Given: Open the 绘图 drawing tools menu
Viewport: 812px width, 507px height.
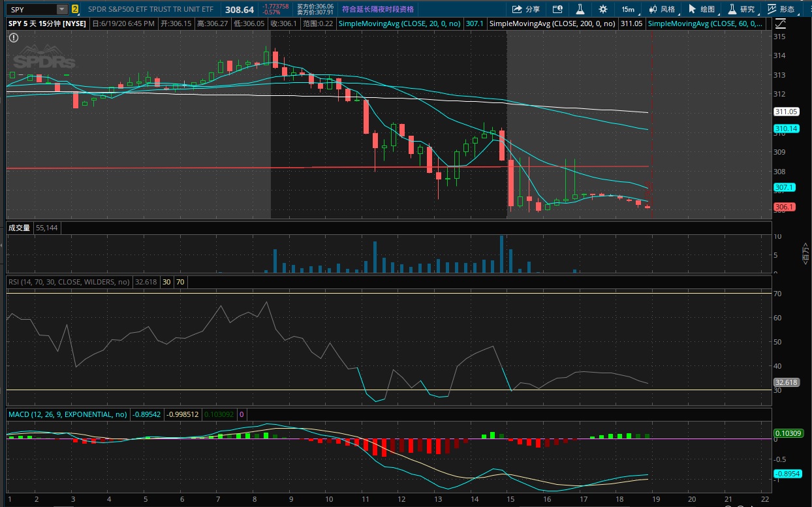Looking at the screenshot, I should click(701, 9).
